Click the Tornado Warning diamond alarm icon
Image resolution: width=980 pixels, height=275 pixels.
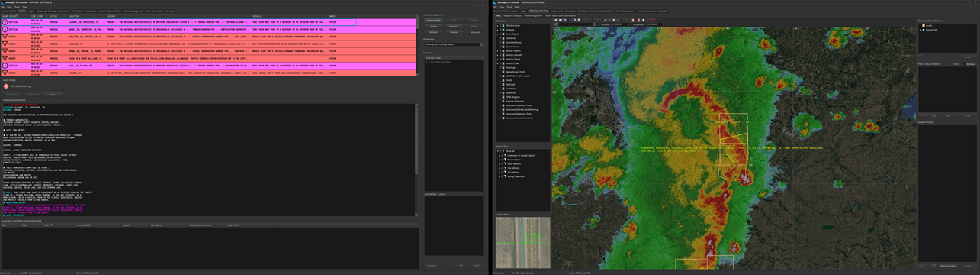[x=6, y=86]
